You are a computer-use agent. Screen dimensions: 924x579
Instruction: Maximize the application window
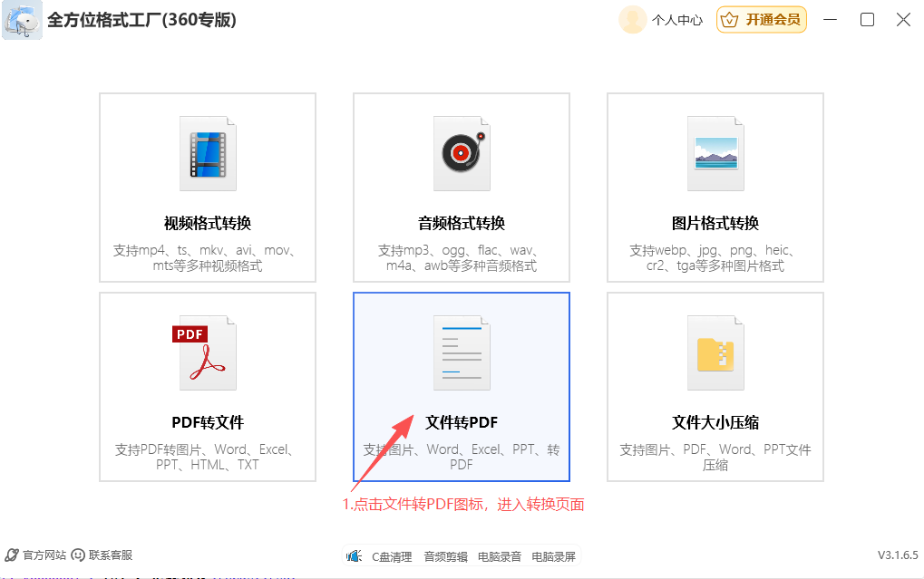[x=867, y=20]
